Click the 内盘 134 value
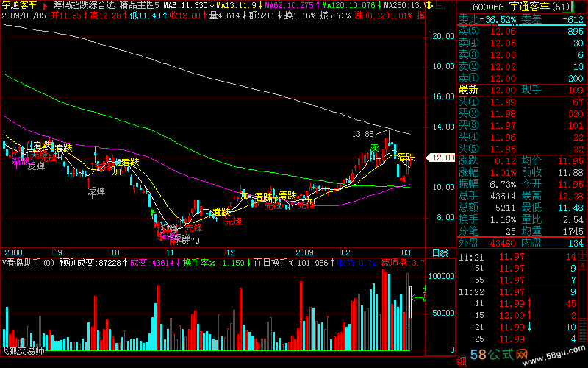 [x=576, y=244]
